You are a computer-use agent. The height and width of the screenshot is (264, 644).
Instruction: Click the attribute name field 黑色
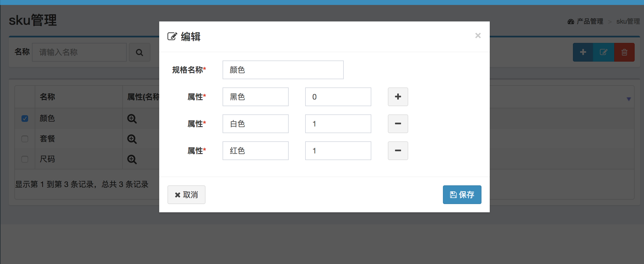255,97
